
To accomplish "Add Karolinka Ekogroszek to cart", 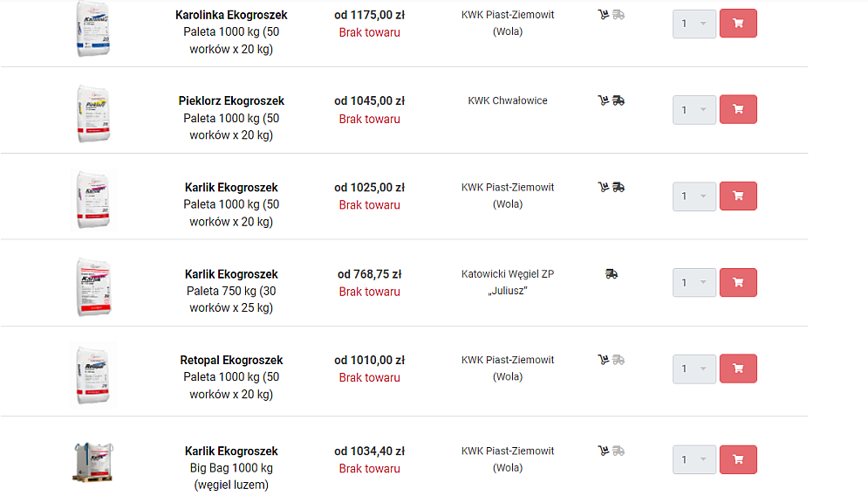I will [x=738, y=24].
